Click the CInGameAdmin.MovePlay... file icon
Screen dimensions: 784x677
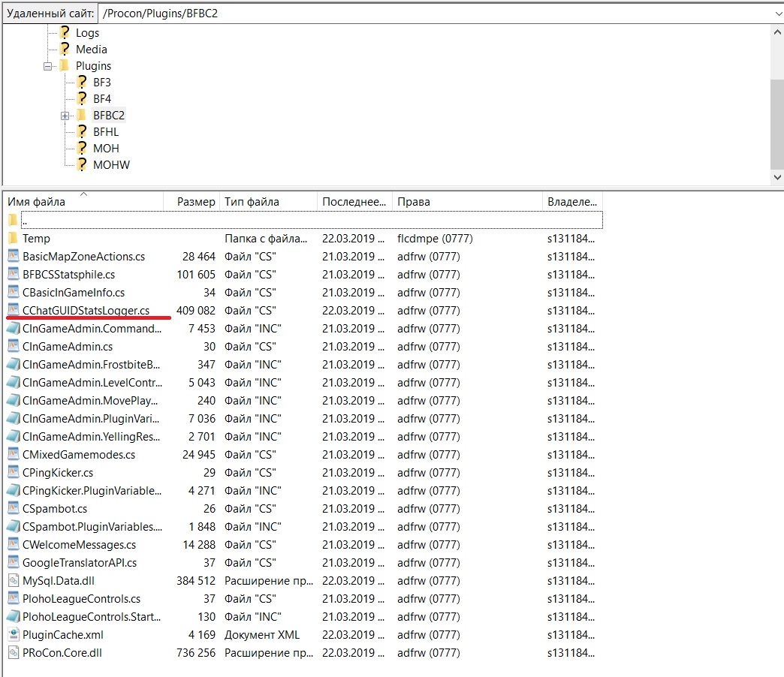pyautogui.click(x=14, y=400)
